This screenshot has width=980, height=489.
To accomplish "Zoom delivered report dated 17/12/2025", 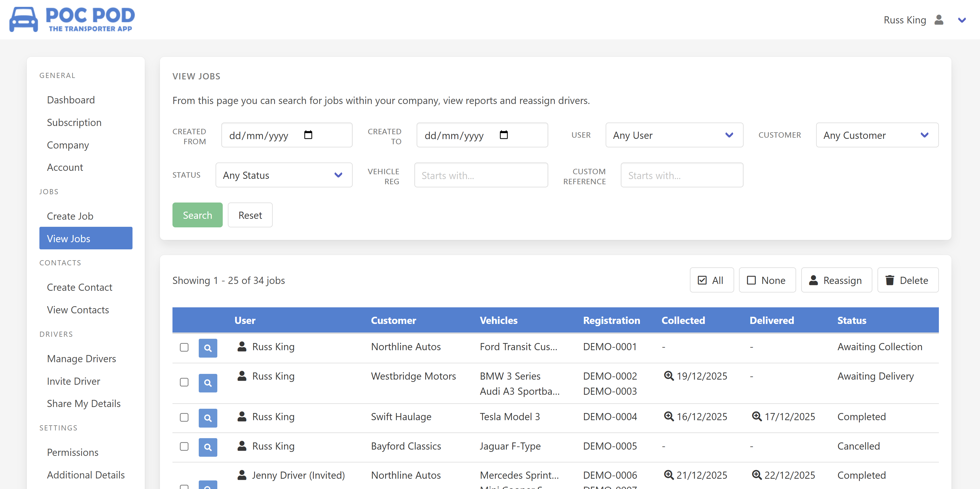I will pos(756,416).
